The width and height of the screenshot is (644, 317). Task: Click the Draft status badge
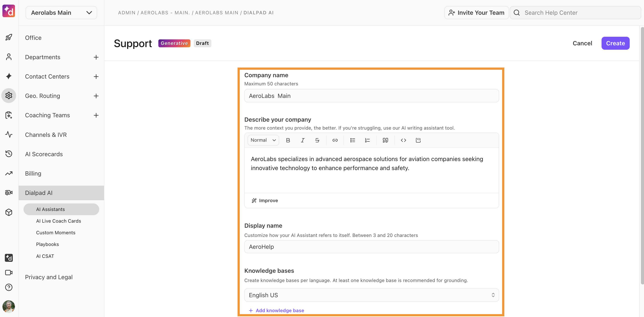coord(202,43)
